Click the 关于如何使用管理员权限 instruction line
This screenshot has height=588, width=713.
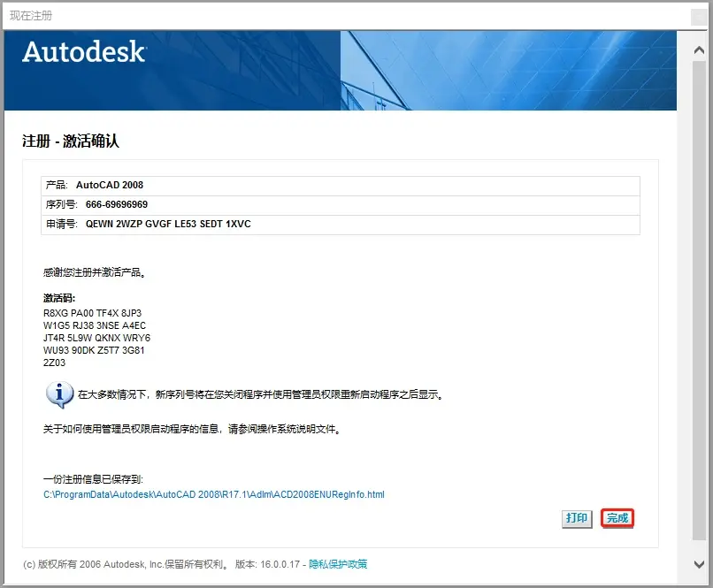click(192, 429)
